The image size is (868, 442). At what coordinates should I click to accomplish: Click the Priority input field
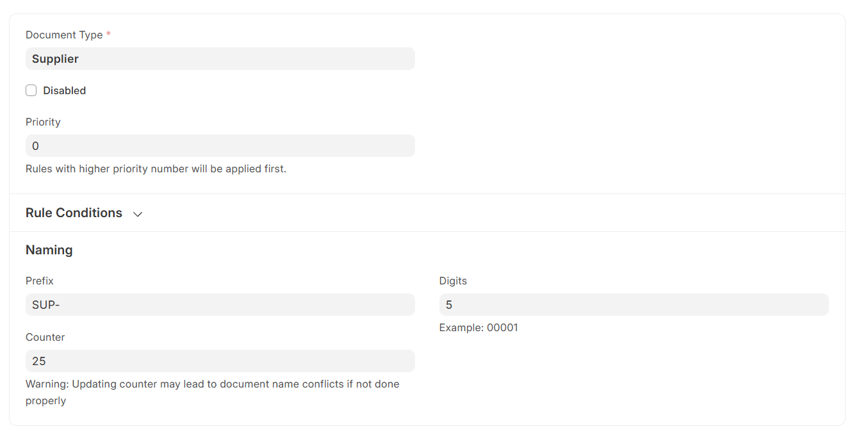220,146
